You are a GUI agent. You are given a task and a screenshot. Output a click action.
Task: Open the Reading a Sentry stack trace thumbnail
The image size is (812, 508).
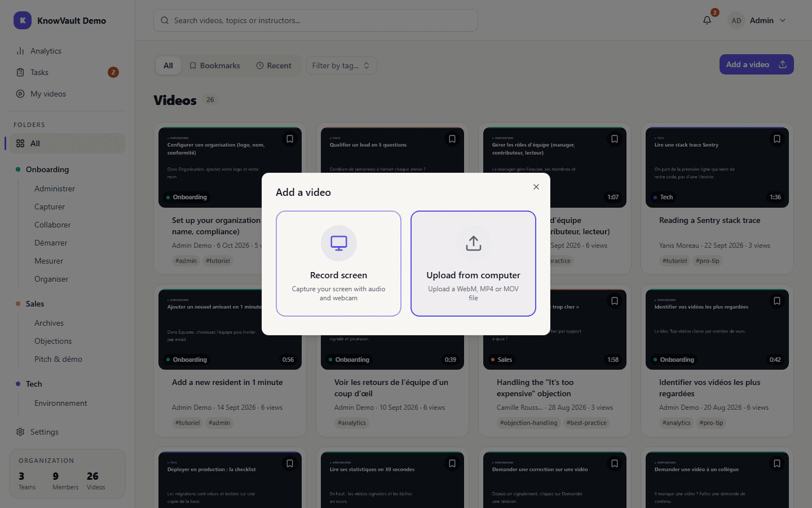point(717,168)
